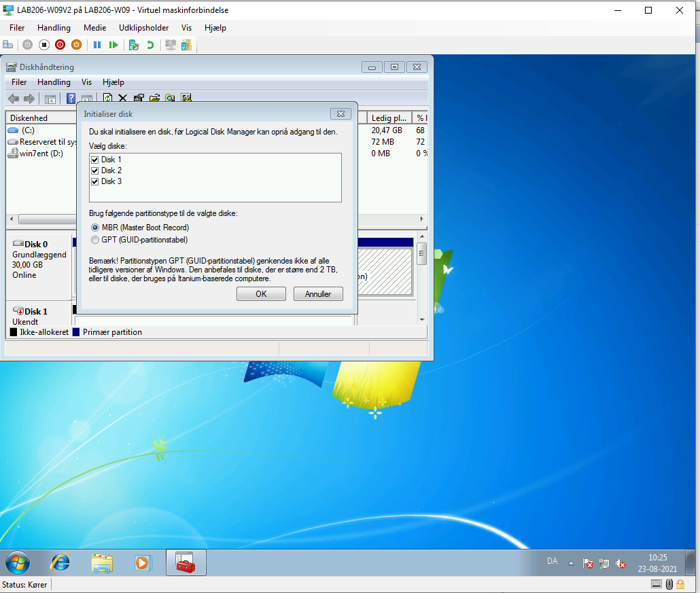
Task: Uncheck the Disk 3 checkbox
Action: coord(94,181)
